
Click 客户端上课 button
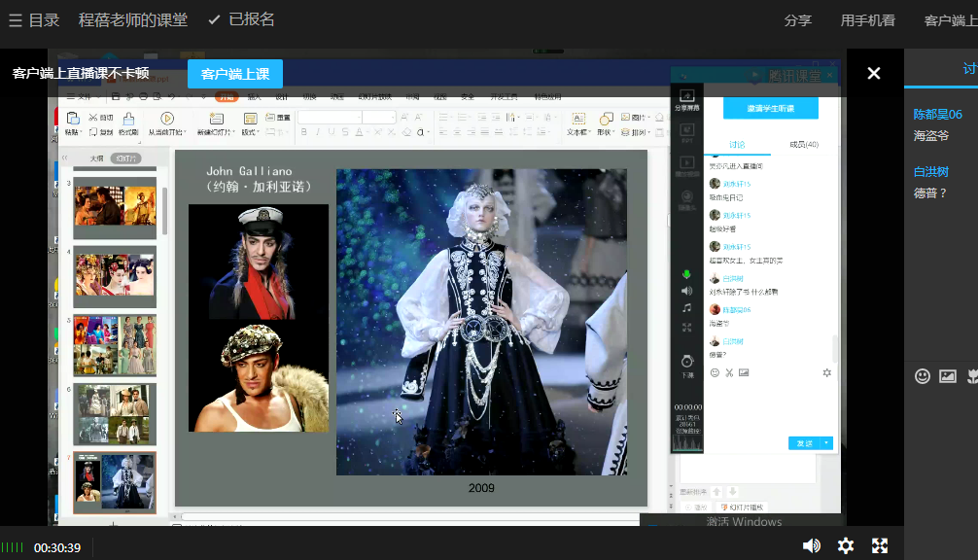(x=235, y=74)
